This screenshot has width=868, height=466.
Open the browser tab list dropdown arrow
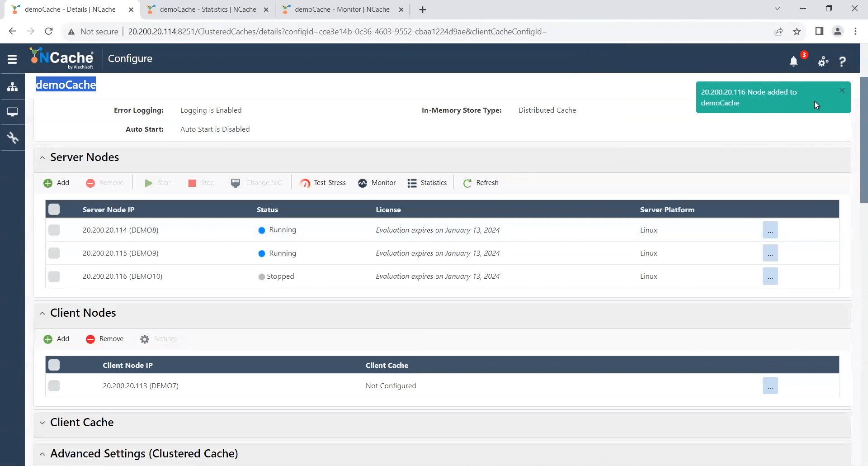[778, 9]
